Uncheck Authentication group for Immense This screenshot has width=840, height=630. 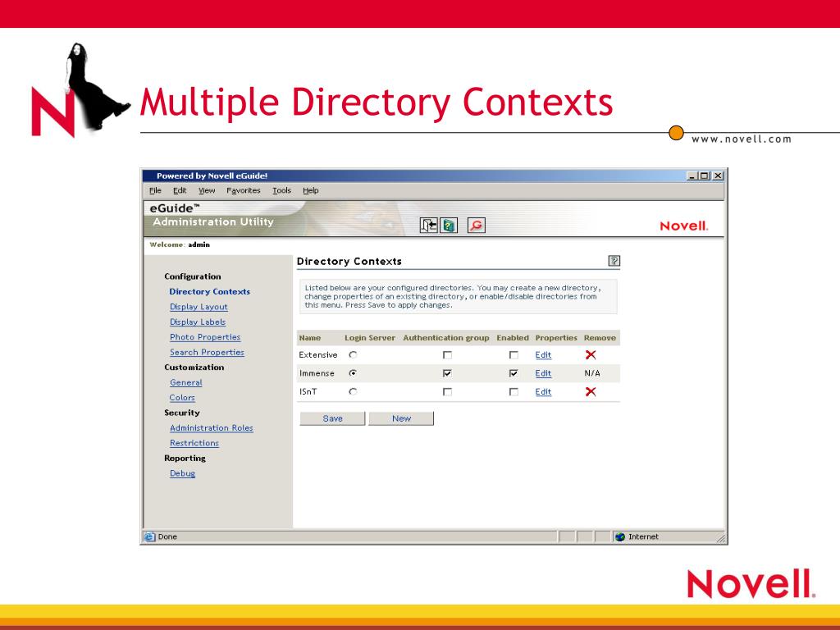pyautogui.click(x=447, y=373)
